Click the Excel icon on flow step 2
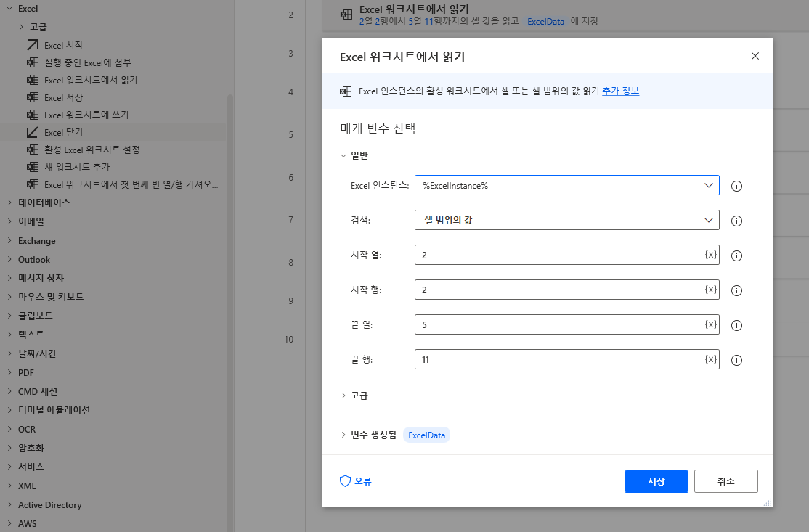This screenshot has height=532, width=809. (346, 15)
